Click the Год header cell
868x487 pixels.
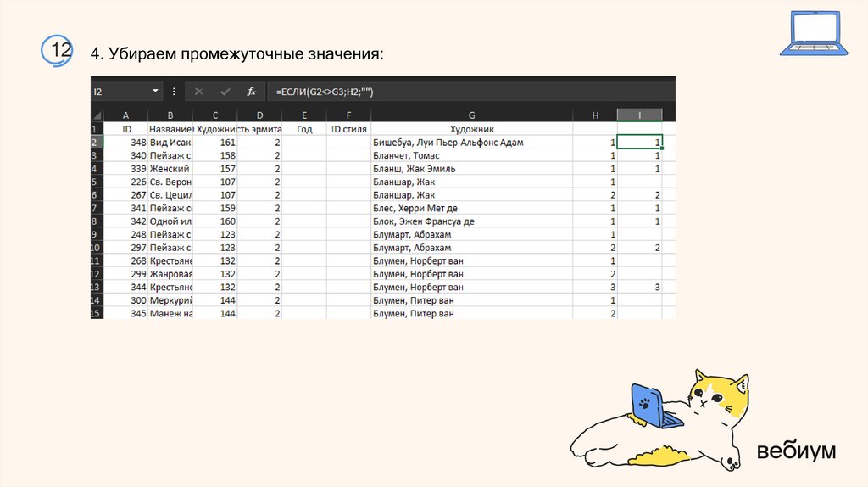pyautogui.click(x=304, y=129)
